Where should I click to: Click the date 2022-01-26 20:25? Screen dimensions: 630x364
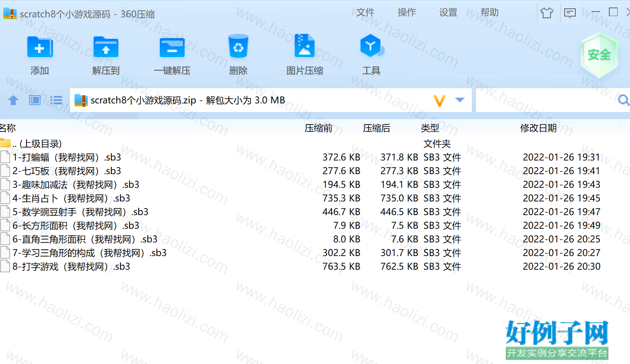point(561,239)
